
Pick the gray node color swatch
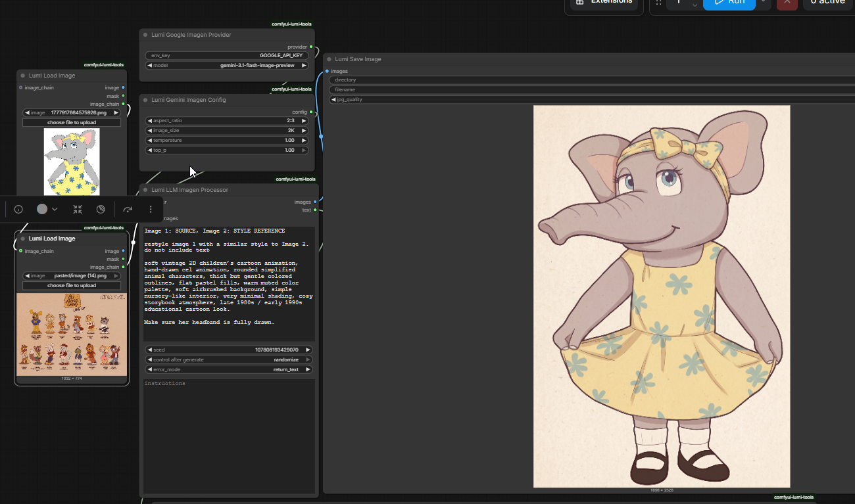click(x=42, y=209)
